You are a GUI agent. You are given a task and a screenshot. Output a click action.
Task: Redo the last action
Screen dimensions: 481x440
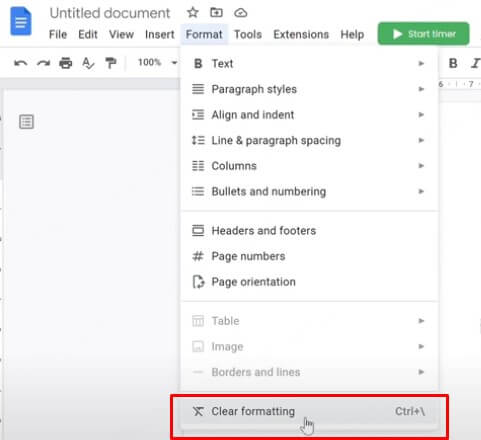(43, 63)
